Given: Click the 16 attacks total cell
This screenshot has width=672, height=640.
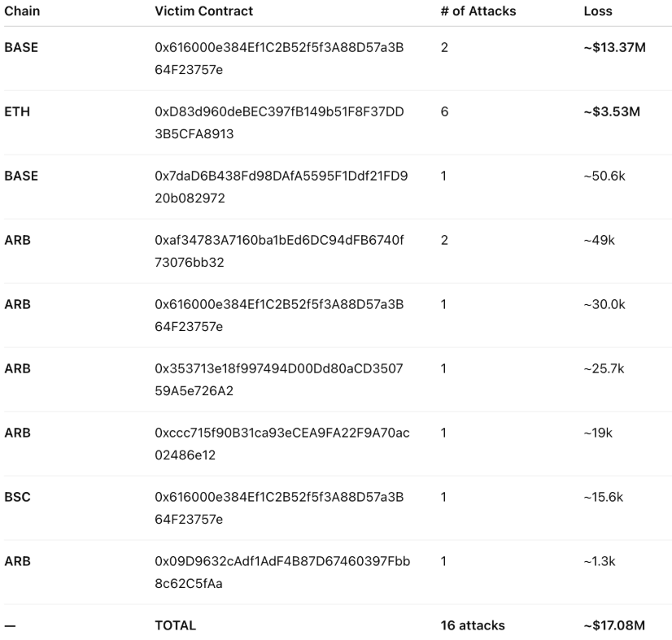Looking at the screenshot, I should coord(473,625).
